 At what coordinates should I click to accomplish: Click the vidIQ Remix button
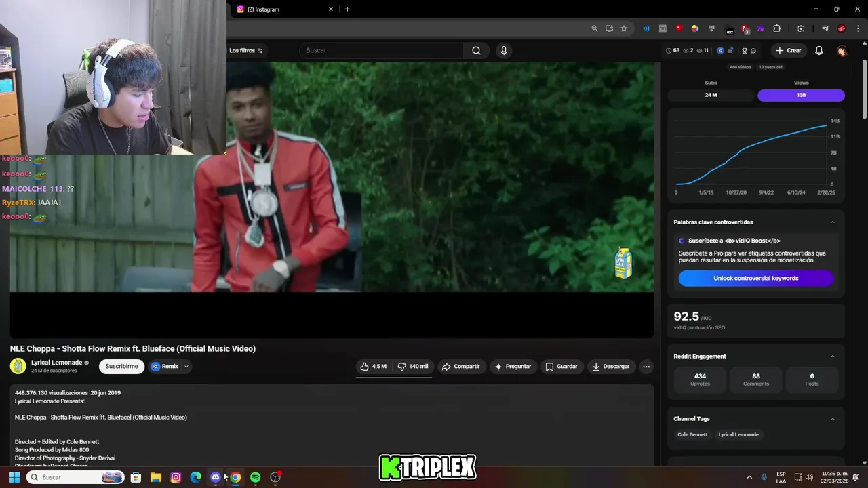click(165, 367)
